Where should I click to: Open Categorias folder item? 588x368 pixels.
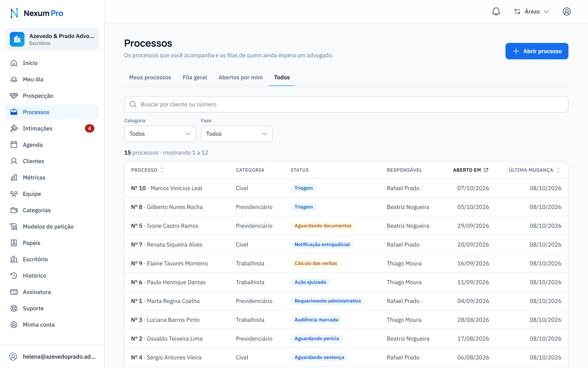click(52, 210)
